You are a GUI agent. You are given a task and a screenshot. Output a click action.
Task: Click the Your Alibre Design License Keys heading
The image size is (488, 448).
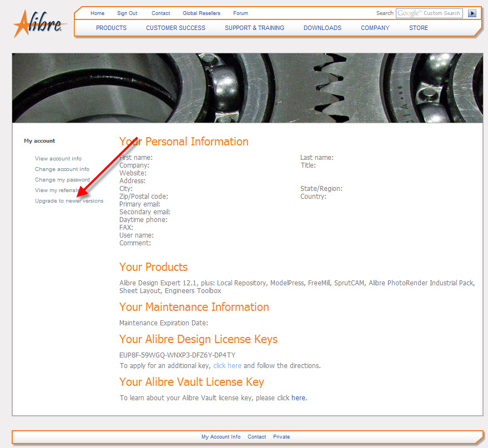(198, 339)
